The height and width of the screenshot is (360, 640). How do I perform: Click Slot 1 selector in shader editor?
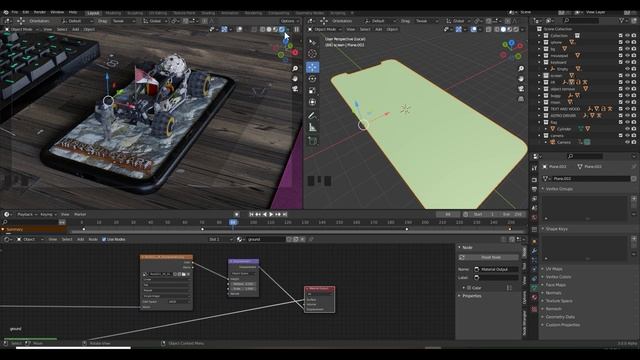tap(220, 240)
